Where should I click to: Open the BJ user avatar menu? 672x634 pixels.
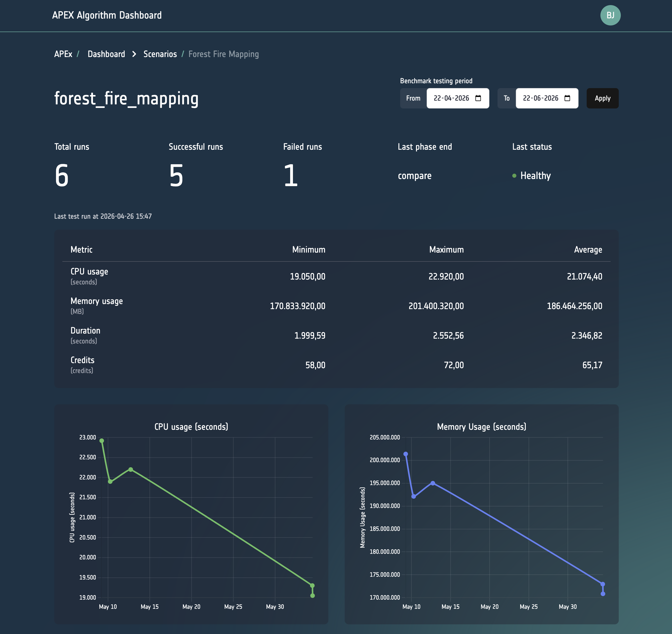click(x=610, y=15)
